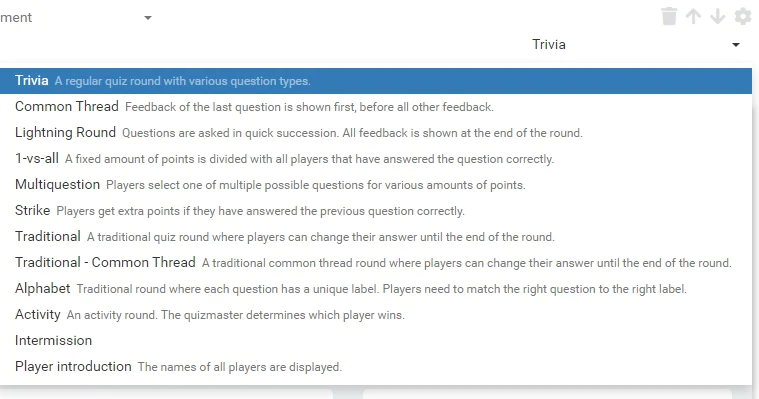Pick the 1-vs-all round type
759x399 pixels.
(376, 159)
